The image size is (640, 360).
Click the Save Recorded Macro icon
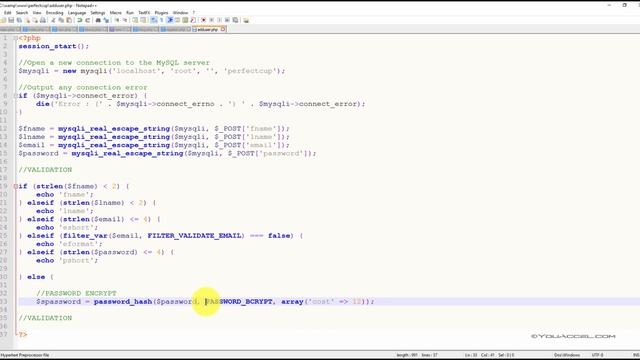click(236, 20)
